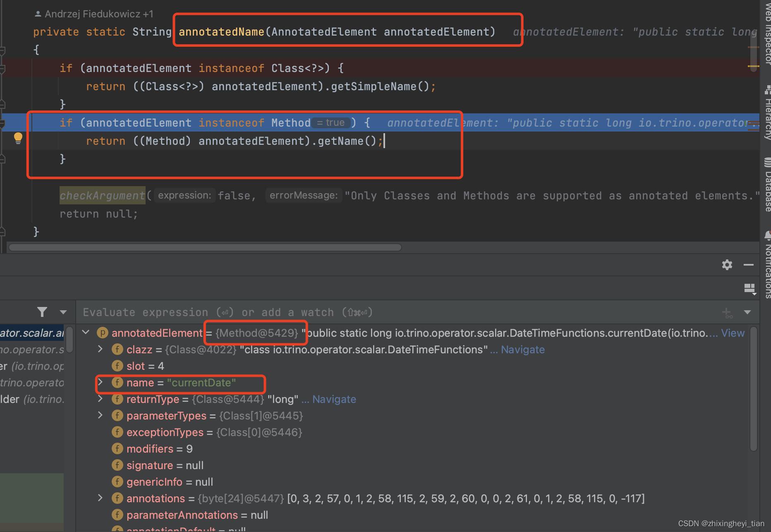Hide the debug tool window
771x532 pixels.
coord(748,265)
